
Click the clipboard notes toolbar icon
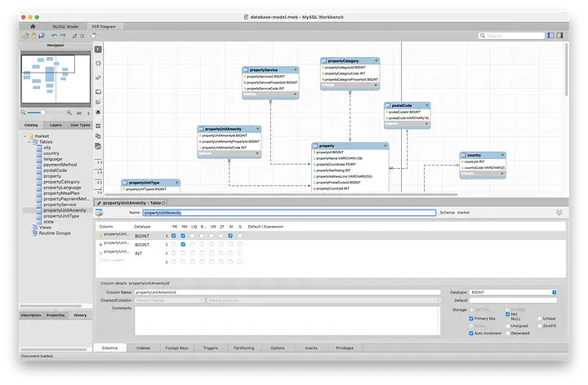click(x=93, y=36)
